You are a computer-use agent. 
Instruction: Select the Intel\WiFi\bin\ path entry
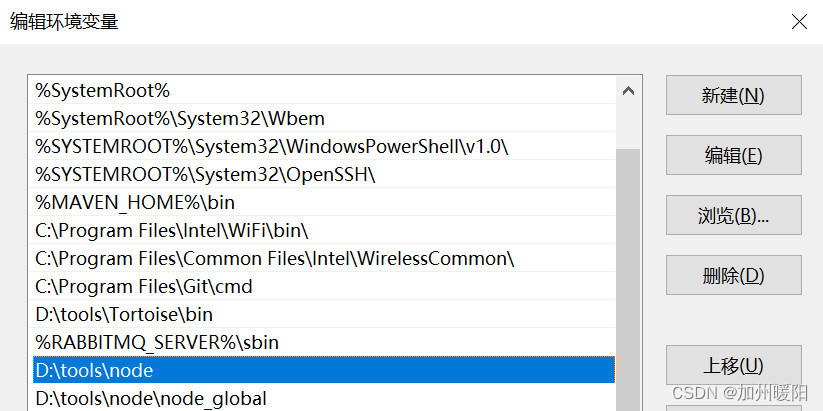(x=324, y=230)
